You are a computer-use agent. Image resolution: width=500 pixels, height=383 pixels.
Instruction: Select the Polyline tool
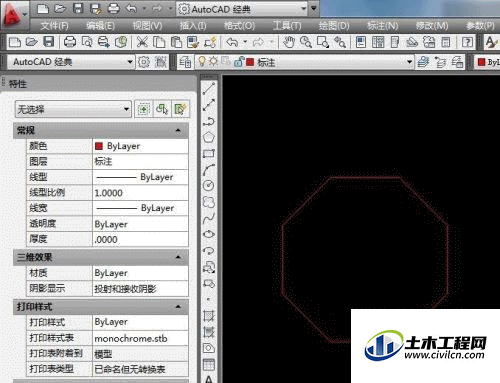click(x=209, y=121)
